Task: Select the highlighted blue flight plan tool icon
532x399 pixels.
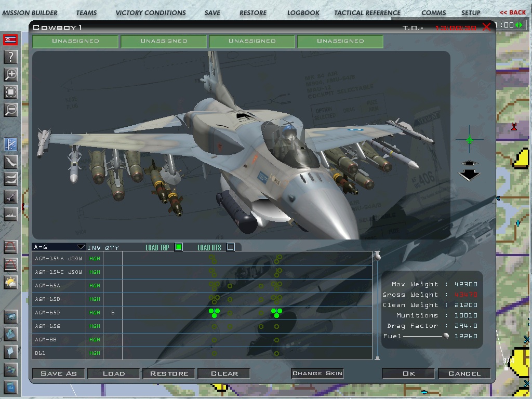Action: [x=10, y=144]
